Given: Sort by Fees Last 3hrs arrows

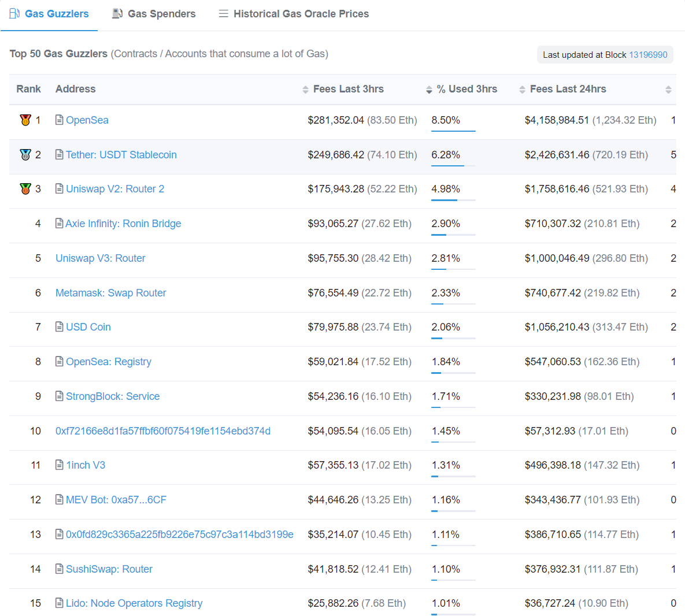Looking at the screenshot, I should (x=305, y=90).
